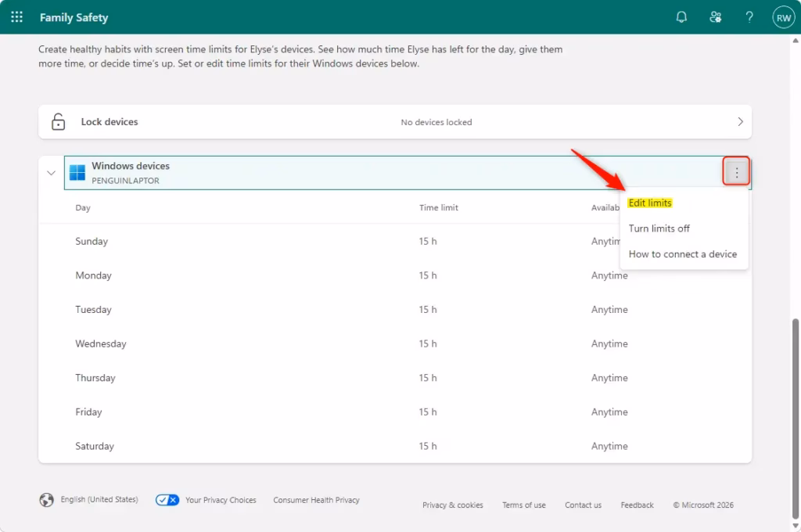Click the Microsoft 2026 copyright text
The height and width of the screenshot is (532, 801).
click(x=703, y=505)
